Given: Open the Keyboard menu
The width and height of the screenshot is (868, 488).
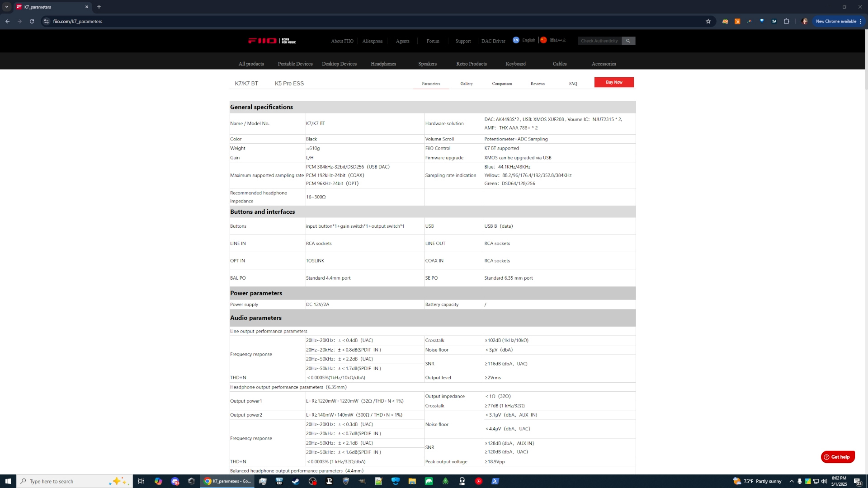Looking at the screenshot, I should tap(515, 64).
